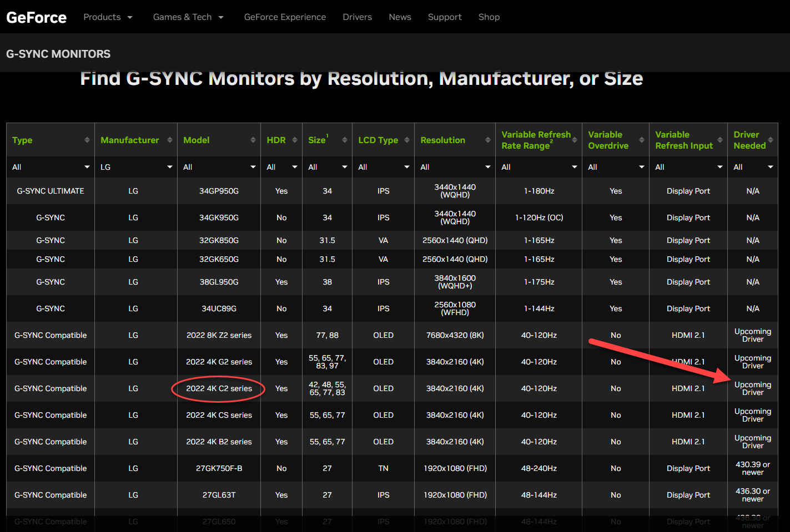Viewport: 790px width, 532px height.
Task: Click the 2560x1080 (WFHD) resolution cell
Action: point(455,308)
